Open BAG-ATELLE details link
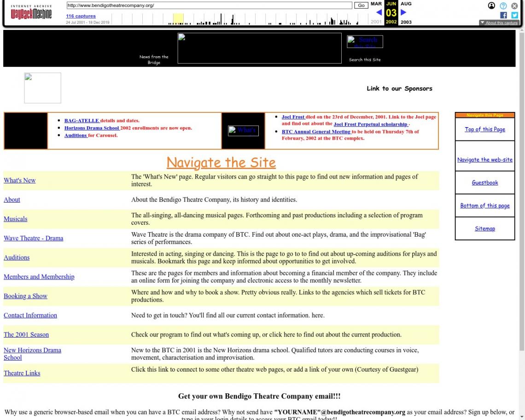 (x=82, y=121)
